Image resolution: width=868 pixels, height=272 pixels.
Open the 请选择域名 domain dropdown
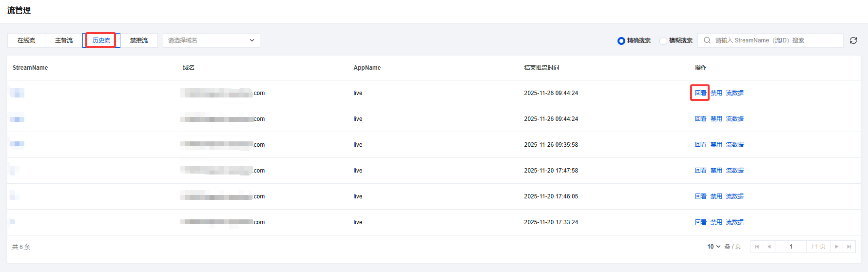[x=211, y=40]
